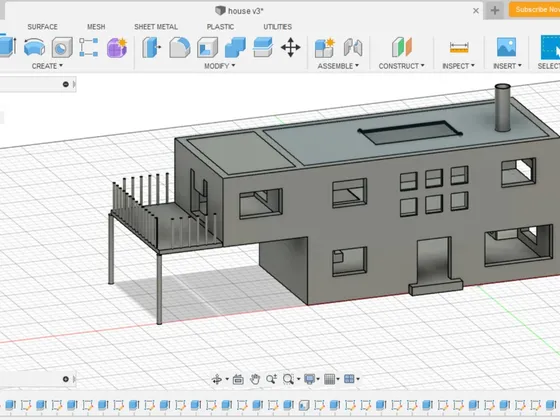Close the house v3 document tab
560x420 pixels.
coord(476,11)
